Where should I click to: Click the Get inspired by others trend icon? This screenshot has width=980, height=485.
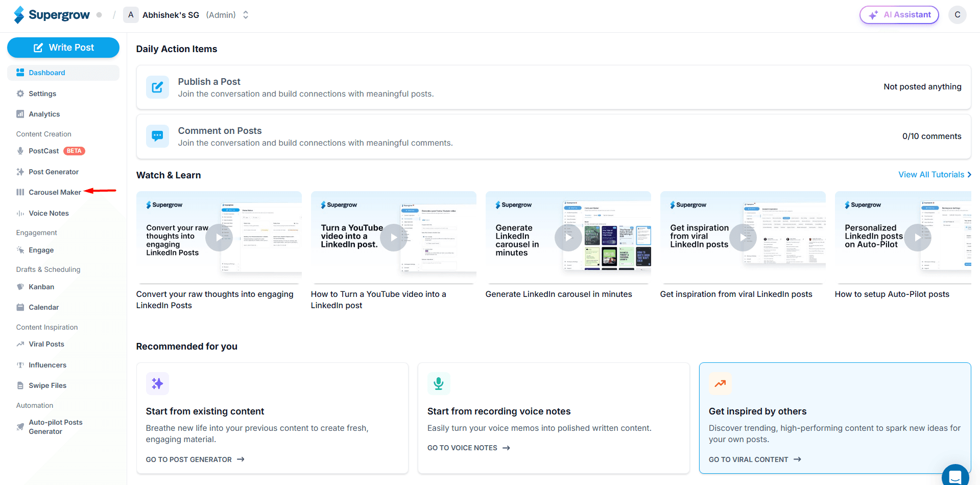click(720, 383)
